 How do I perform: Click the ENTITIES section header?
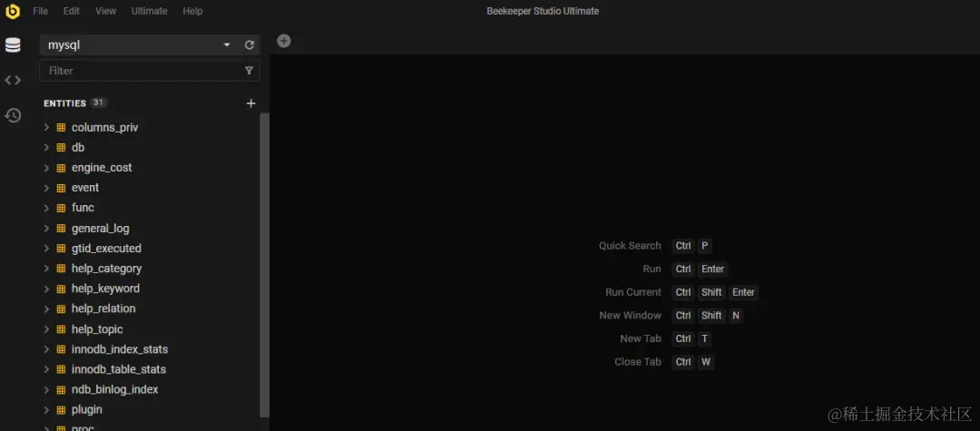pos(65,103)
